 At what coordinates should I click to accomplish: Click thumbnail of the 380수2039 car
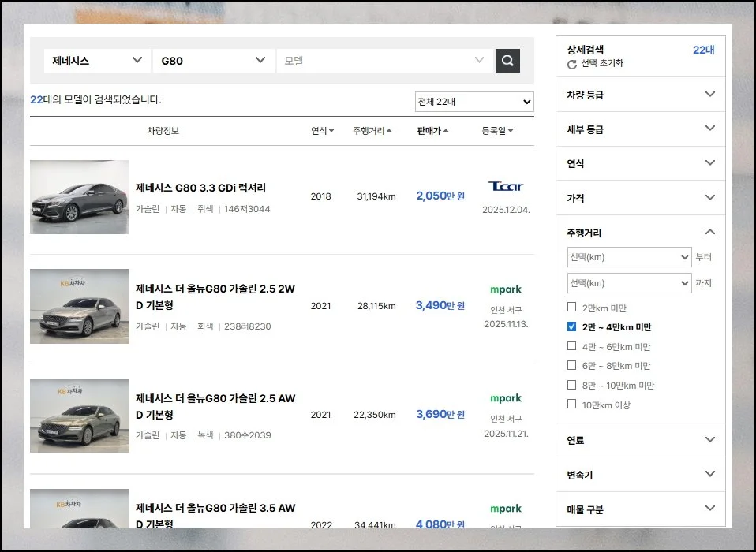[80, 416]
